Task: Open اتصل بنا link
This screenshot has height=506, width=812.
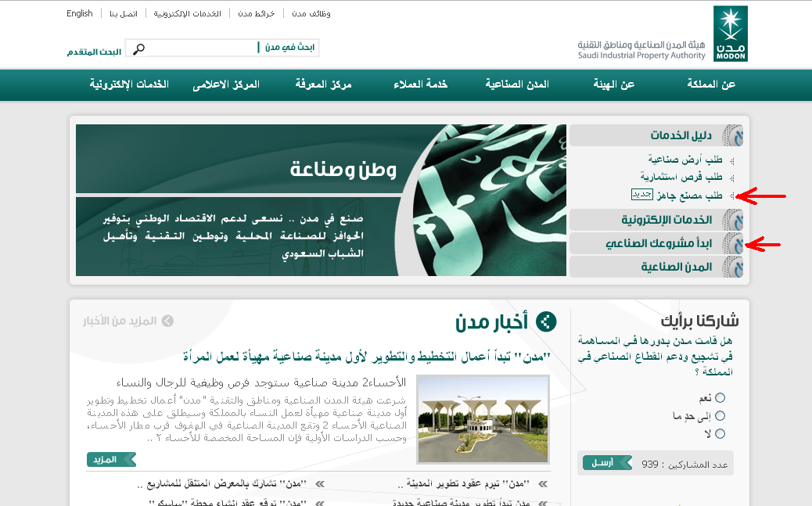Action: click(x=124, y=13)
